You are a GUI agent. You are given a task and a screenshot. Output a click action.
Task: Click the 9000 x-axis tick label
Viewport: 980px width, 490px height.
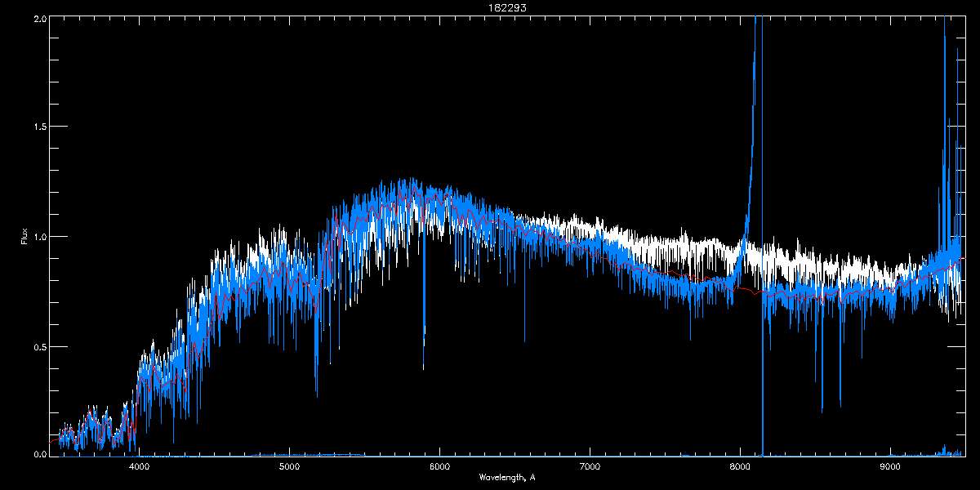click(890, 467)
